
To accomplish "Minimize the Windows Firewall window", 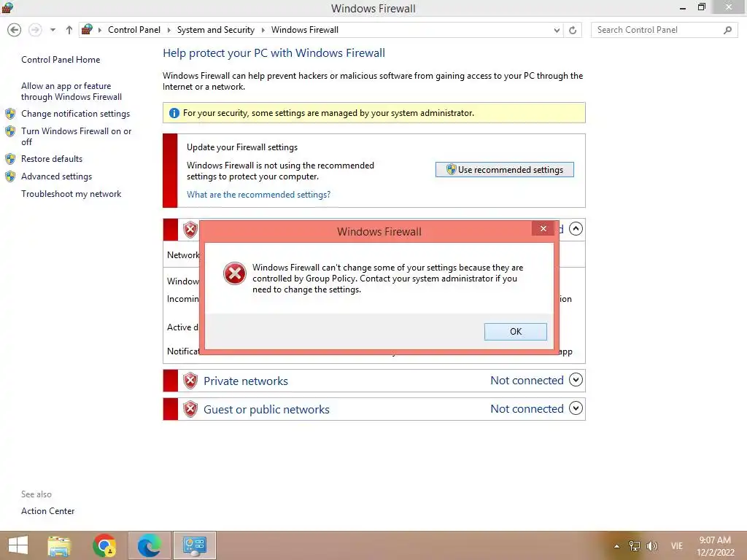I will [683, 7].
